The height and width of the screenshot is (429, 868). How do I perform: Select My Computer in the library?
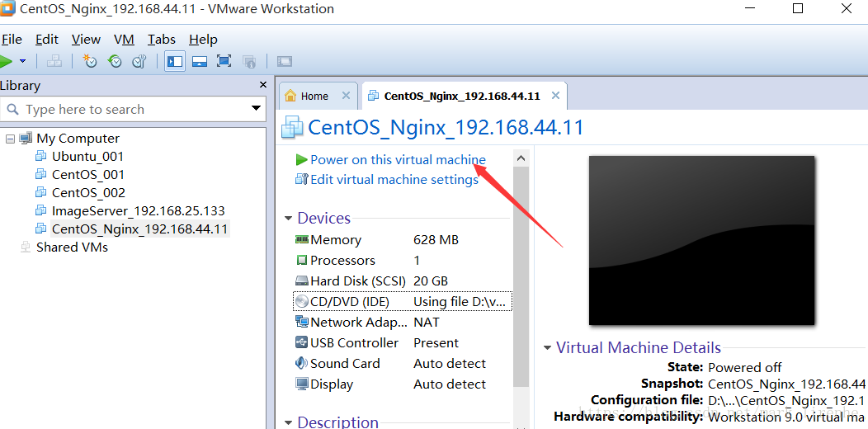tap(78, 139)
